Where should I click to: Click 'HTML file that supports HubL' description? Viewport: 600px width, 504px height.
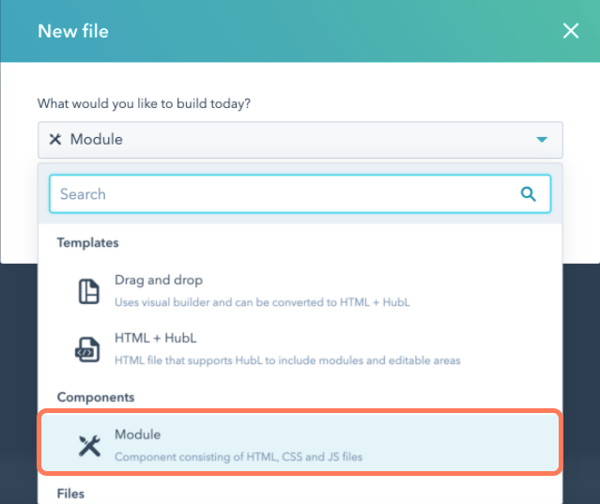[x=287, y=360]
